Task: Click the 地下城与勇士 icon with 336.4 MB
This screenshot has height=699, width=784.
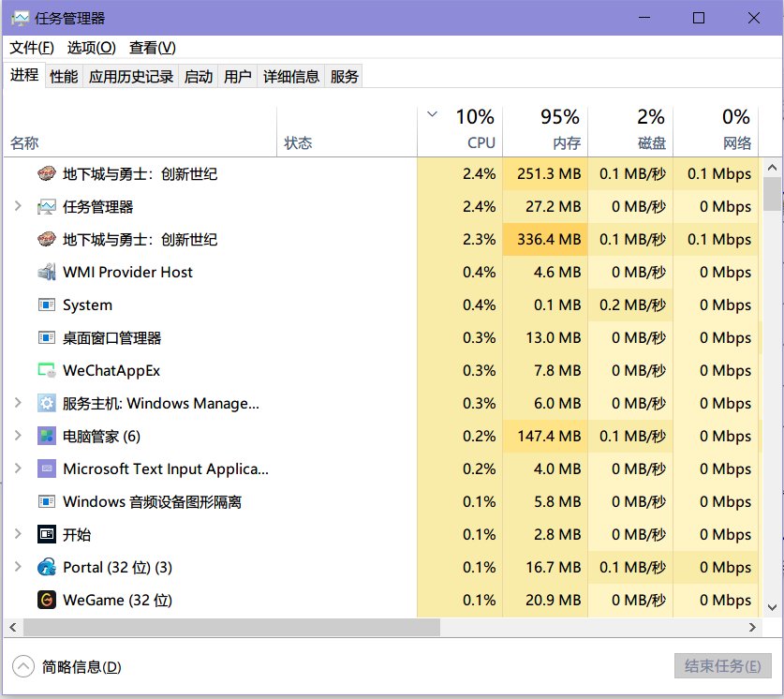Action: click(47, 240)
